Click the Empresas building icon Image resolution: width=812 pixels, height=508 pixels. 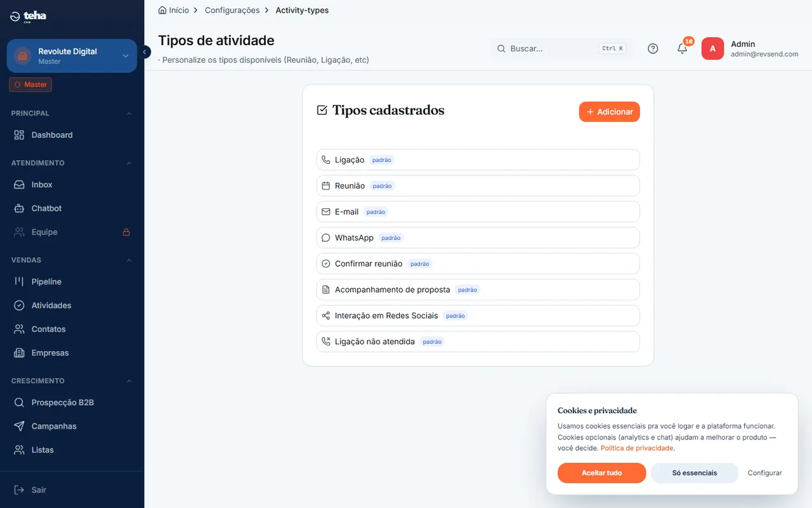tap(19, 353)
